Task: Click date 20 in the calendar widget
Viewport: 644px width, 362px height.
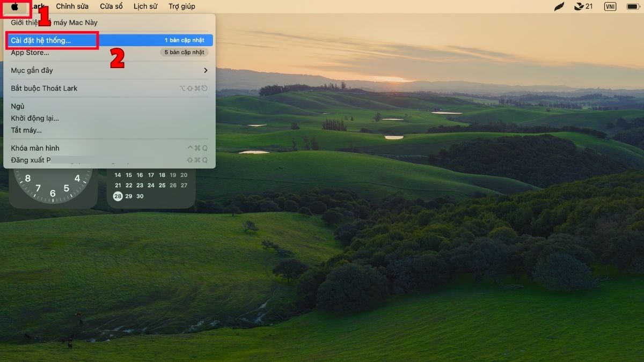Action: (x=184, y=175)
